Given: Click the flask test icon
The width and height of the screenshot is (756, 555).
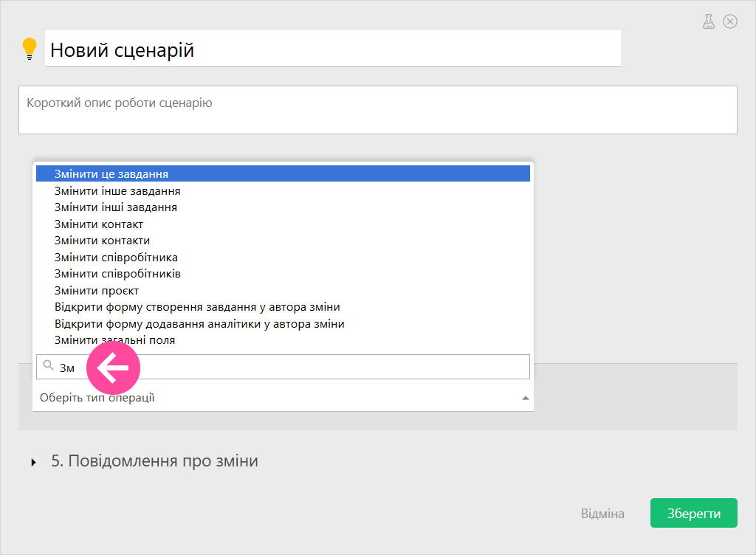Looking at the screenshot, I should [709, 21].
